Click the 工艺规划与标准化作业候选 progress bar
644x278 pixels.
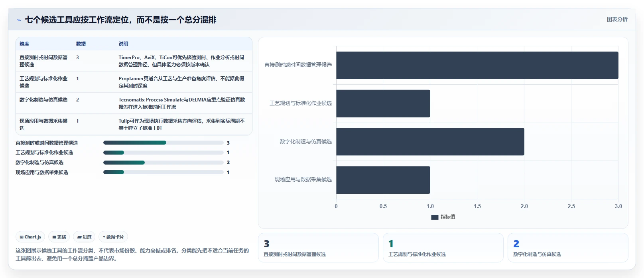[163, 153]
